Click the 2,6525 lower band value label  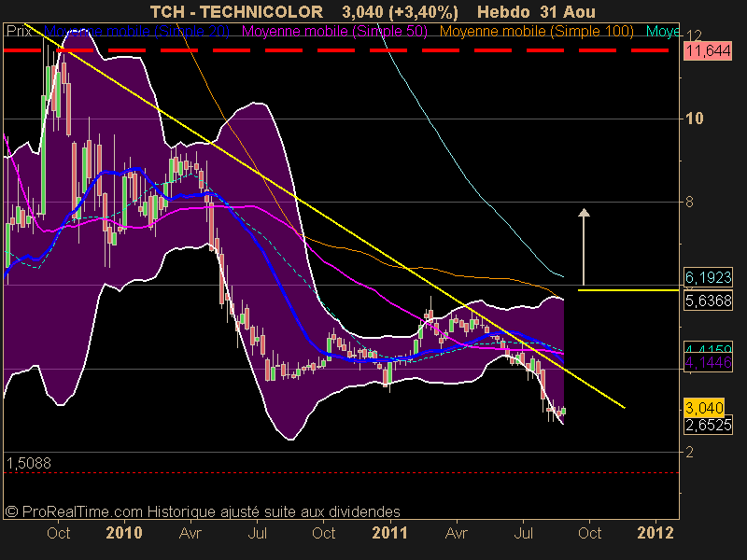tap(708, 425)
